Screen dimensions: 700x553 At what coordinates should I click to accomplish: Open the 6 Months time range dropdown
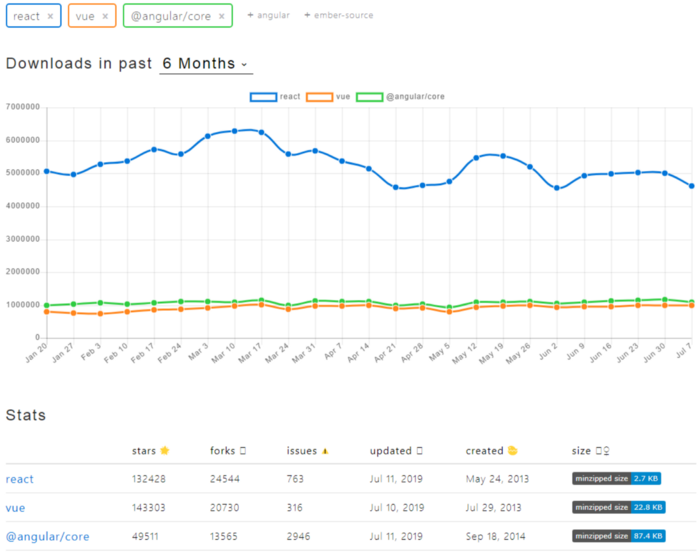coord(205,64)
